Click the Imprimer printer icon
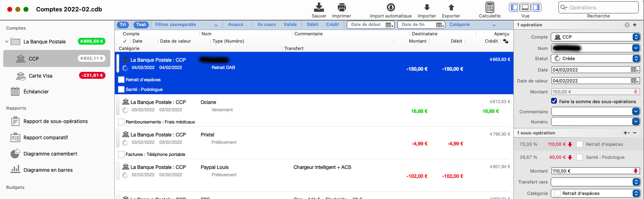 (x=341, y=7)
